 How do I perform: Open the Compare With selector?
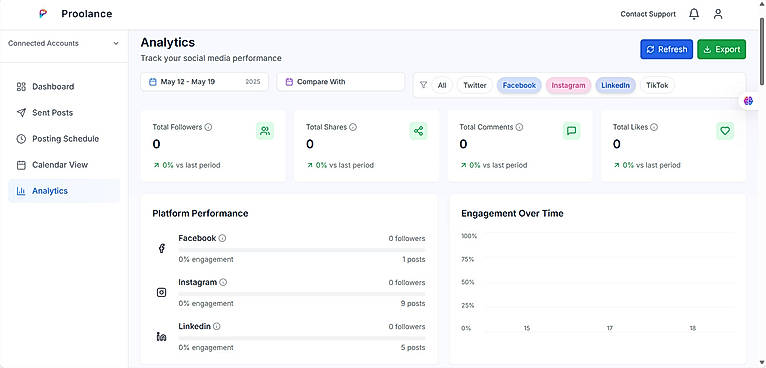pos(341,82)
